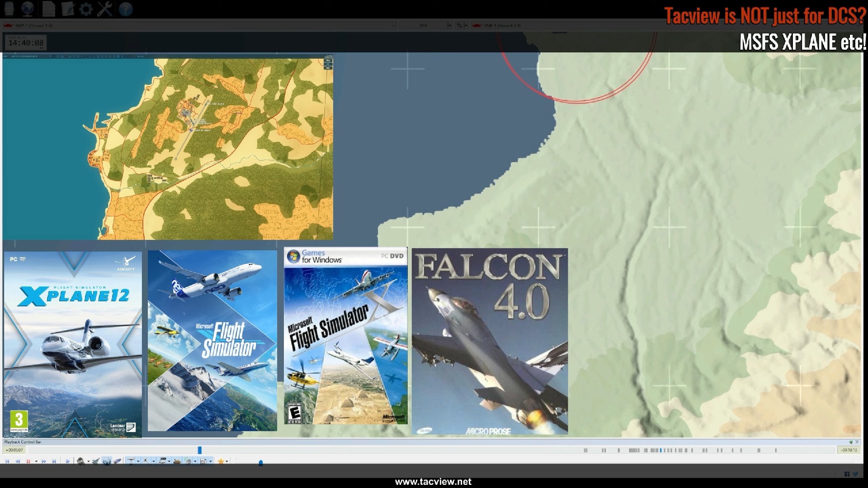The width and height of the screenshot is (868, 488).
Task: Open the document file icon in top toolbar
Action: click(48, 9)
